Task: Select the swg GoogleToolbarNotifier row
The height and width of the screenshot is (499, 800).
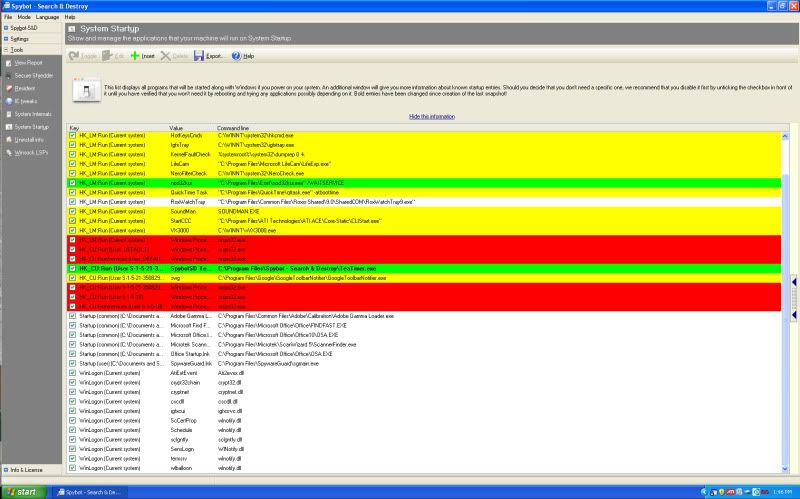Action: tap(424, 278)
